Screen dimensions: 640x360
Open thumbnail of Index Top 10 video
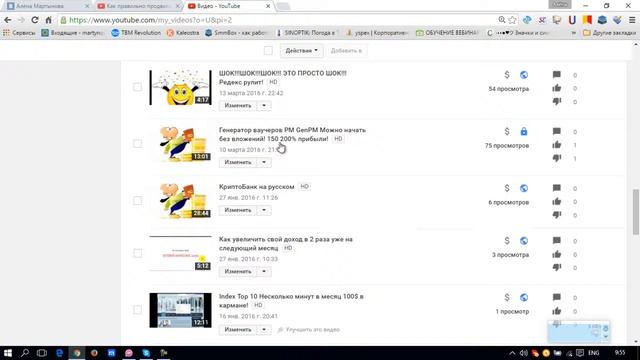click(180, 310)
